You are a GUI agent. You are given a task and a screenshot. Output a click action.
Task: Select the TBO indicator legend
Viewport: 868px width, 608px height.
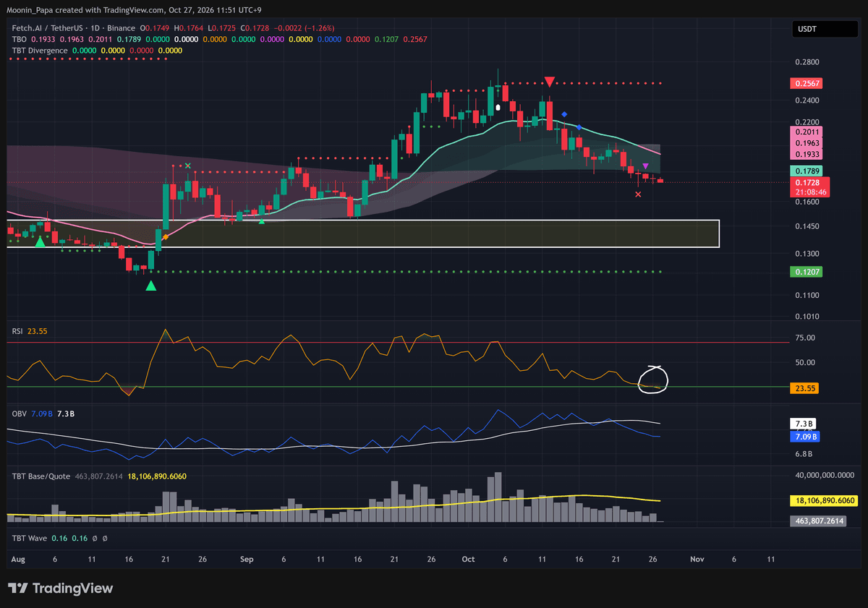click(20, 39)
